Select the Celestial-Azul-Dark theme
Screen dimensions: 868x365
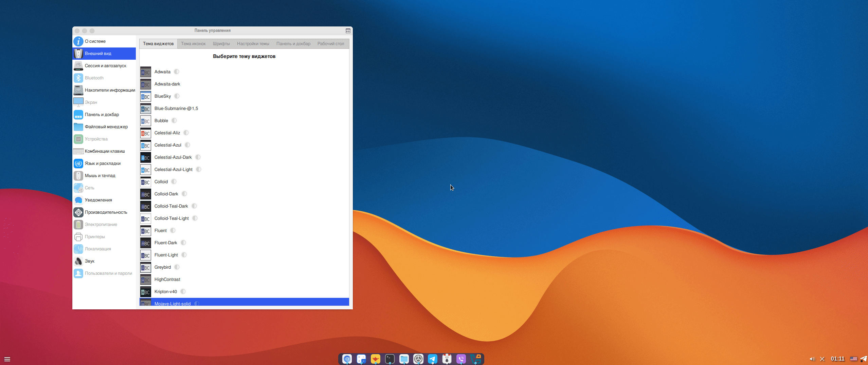(x=173, y=157)
